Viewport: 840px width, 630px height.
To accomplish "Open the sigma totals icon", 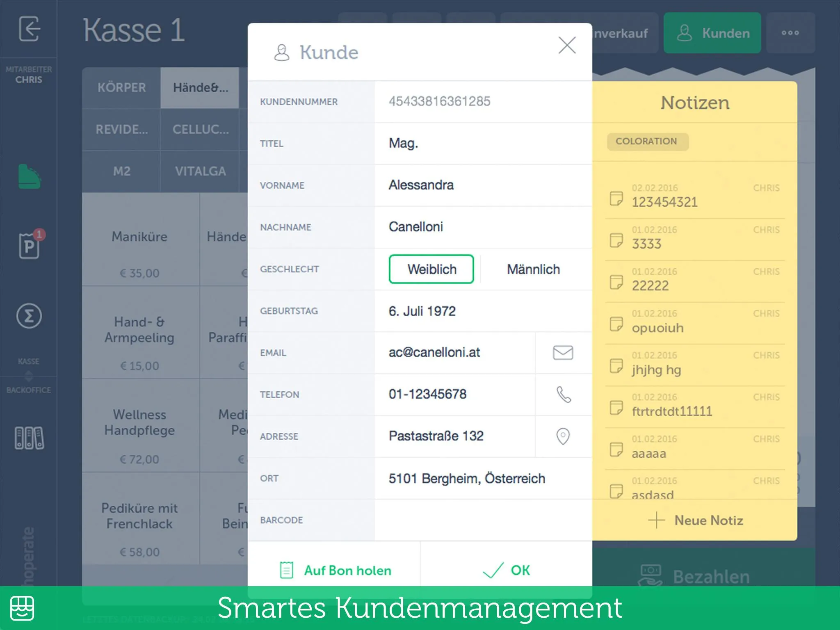I will click(x=29, y=316).
